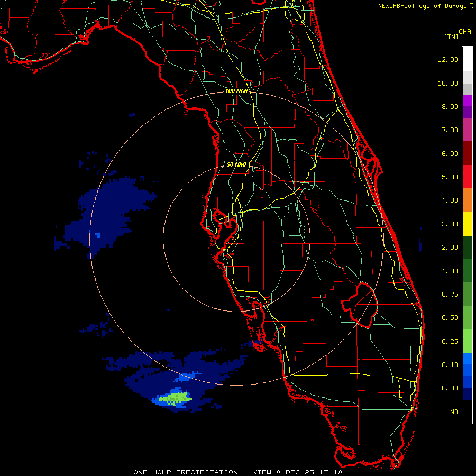Pick the black ND legend swatch
The height and width of the screenshot is (476, 476).
467,411
